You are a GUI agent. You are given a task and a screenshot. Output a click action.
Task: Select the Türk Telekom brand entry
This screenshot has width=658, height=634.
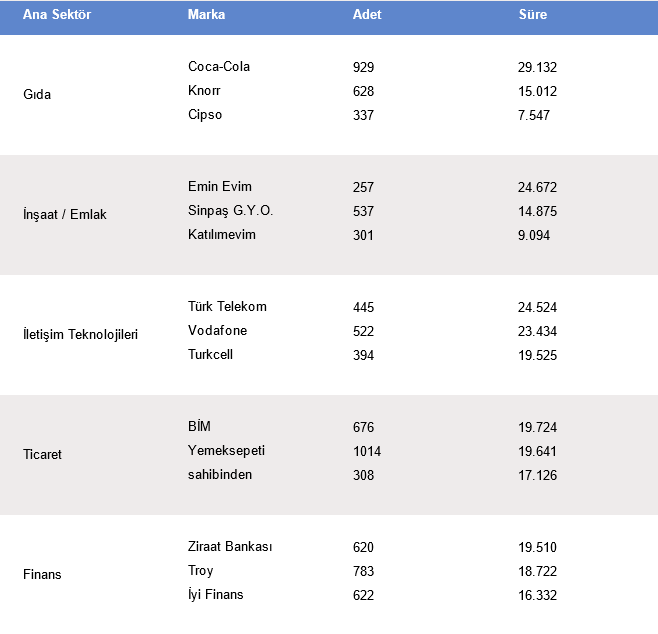click(227, 307)
